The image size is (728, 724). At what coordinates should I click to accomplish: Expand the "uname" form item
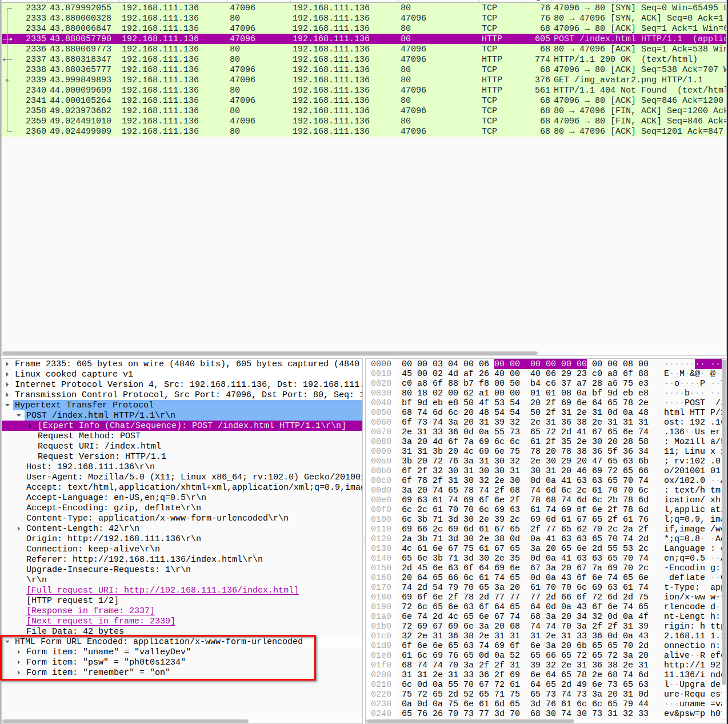[19, 652]
